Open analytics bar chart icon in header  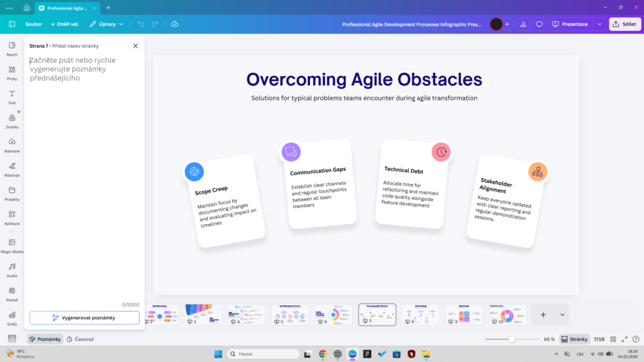click(x=522, y=24)
